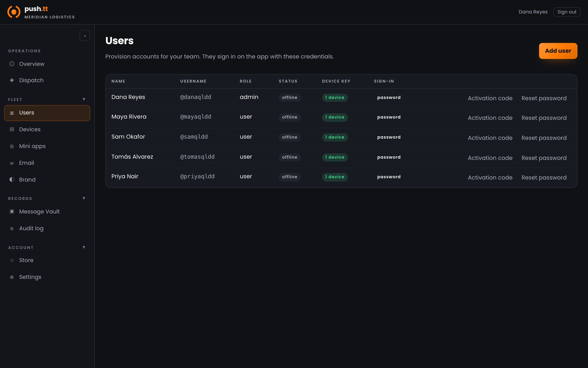Image resolution: width=588 pixels, height=368 pixels.
Task: Click the Dispatch diamond icon
Action: 12,80
